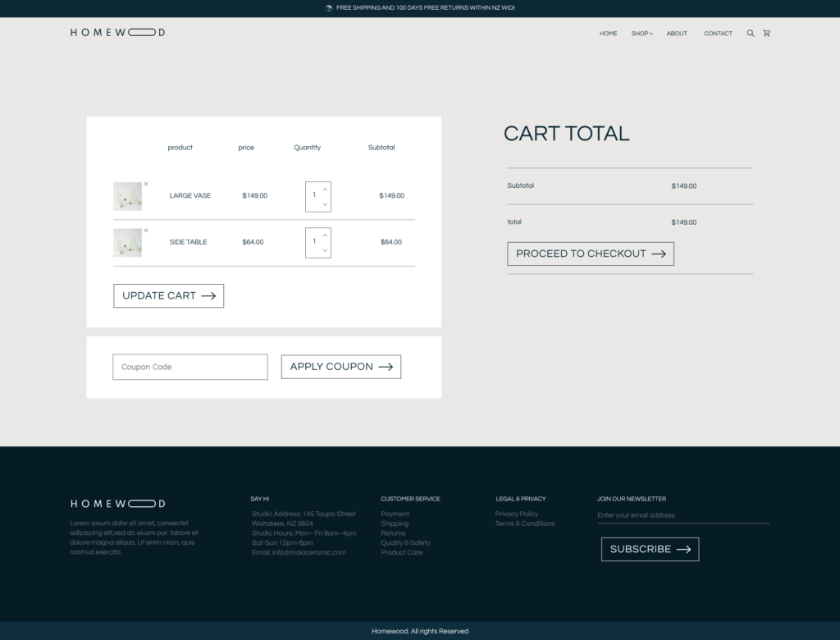This screenshot has height=640, width=840.
Task: Open the Large Vase product thumbnail
Action: 127,196
